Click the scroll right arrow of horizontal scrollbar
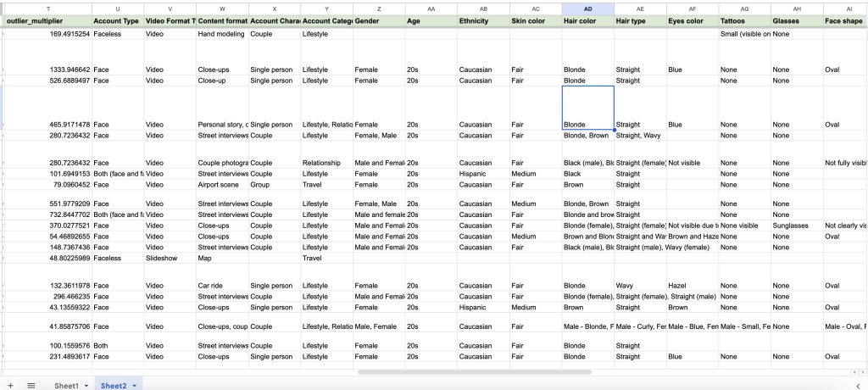 pos(862,371)
